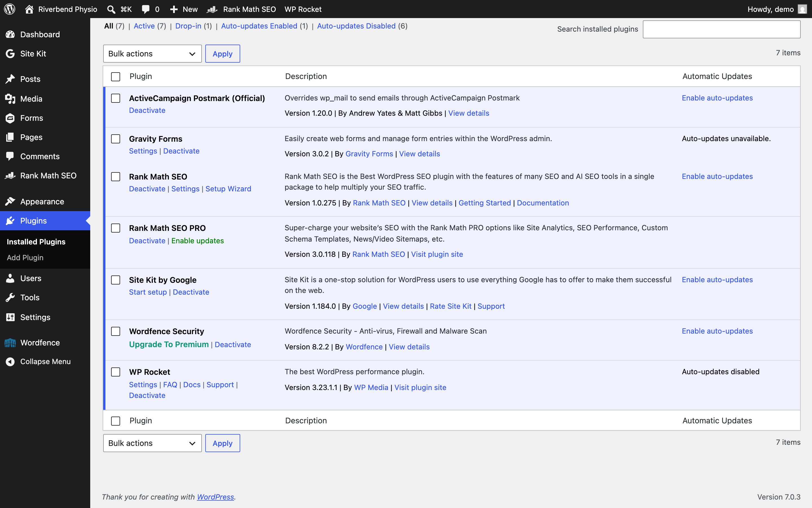This screenshot has width=812, height=508.
Task: Click the Forms icon in sidebar
Action: (10, 118)
